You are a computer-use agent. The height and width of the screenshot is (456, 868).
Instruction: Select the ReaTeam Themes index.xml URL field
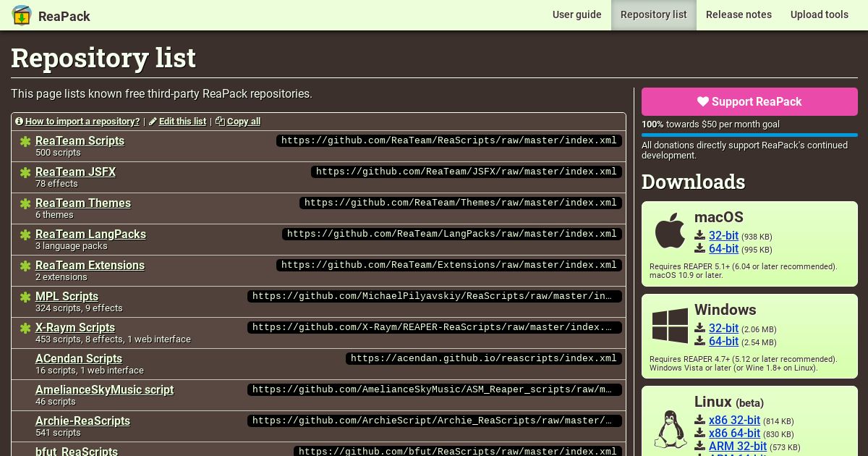point(461,203)
